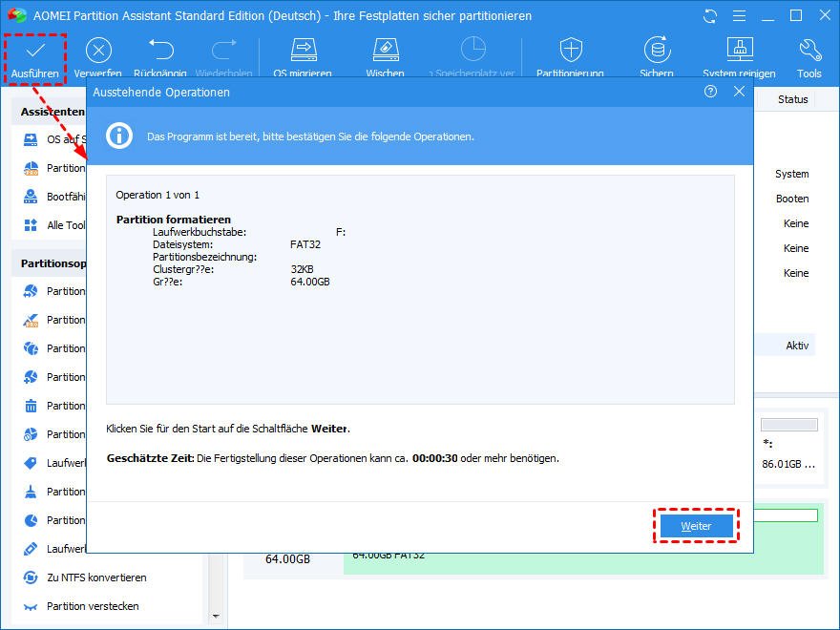Click the 86.01GB unallocated partition block

point(788,446)
